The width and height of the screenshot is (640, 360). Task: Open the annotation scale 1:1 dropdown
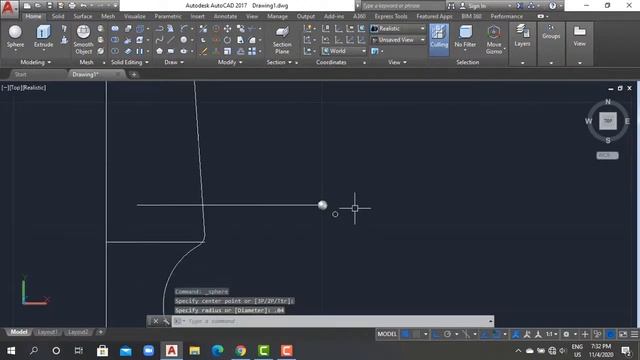[551, 334]
